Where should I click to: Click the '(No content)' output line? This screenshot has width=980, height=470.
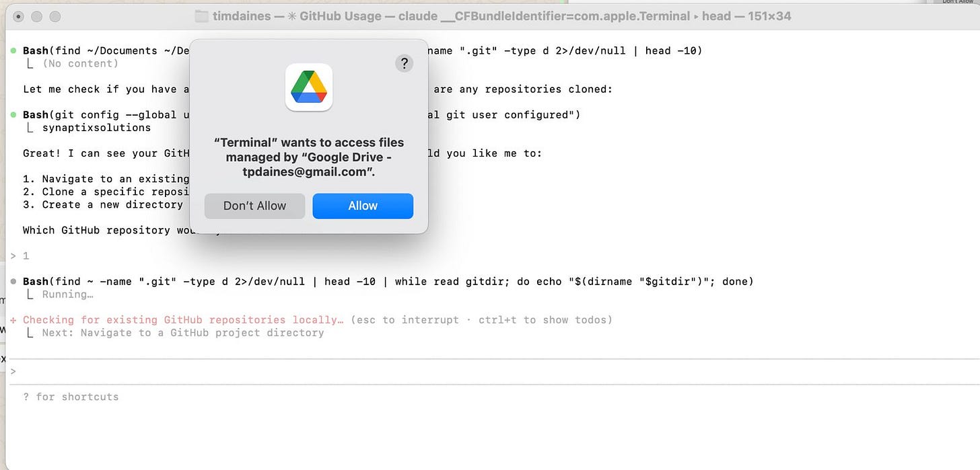pos(80,63)
